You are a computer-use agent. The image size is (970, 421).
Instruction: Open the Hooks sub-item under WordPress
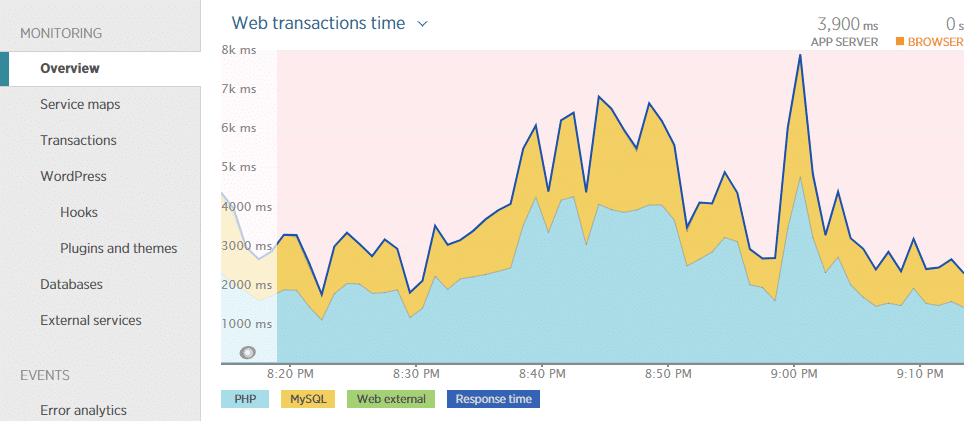[79, 212]
